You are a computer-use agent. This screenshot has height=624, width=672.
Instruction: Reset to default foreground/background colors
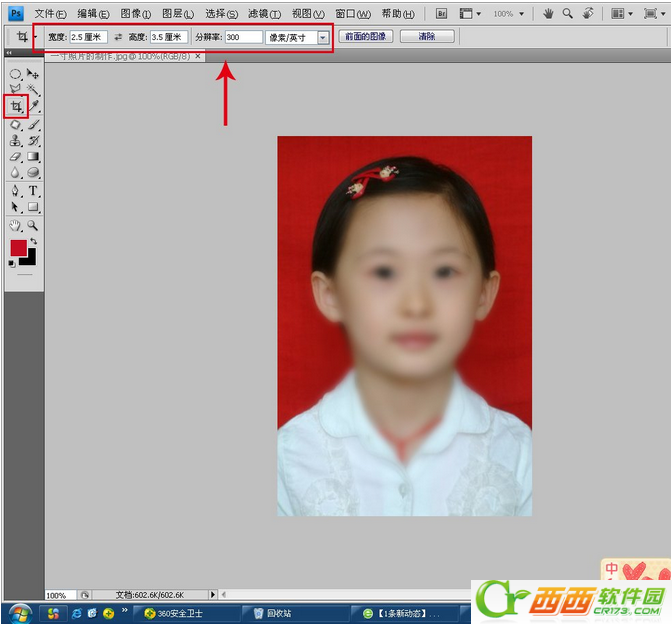(x=12, y=263)
